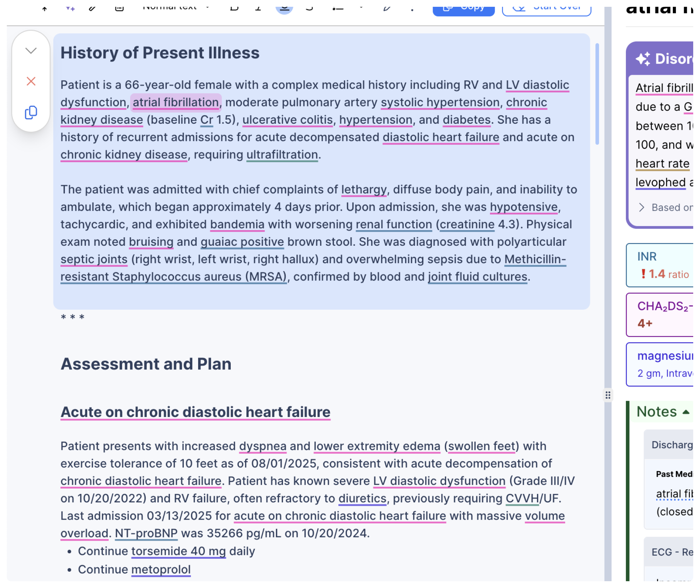Open the CHA2DS2 4+ score card
Viewport: 700px width, 588px height.
point(660,315)
